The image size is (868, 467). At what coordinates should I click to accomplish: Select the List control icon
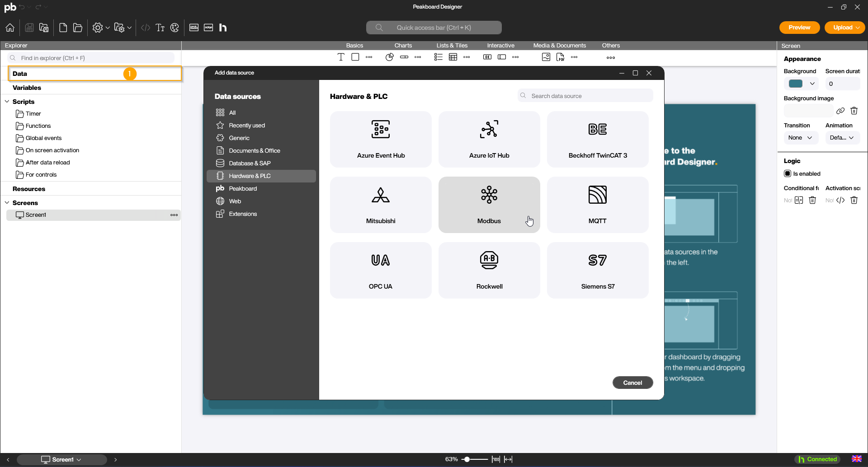[439, 57]
